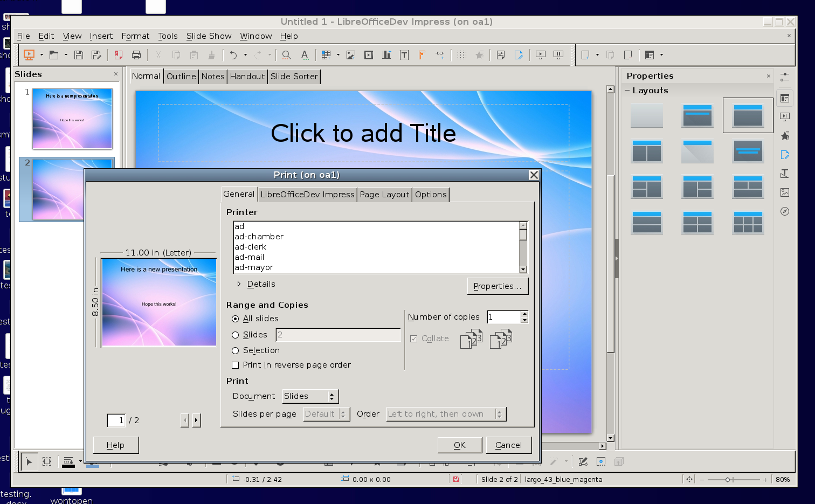This screenshot has height=504, width=815.
Task: Open the New Slide dropdown arrow
Action: [597, 55]
